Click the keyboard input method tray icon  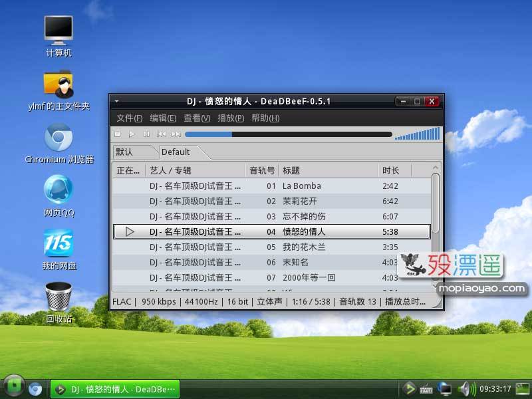426,389
